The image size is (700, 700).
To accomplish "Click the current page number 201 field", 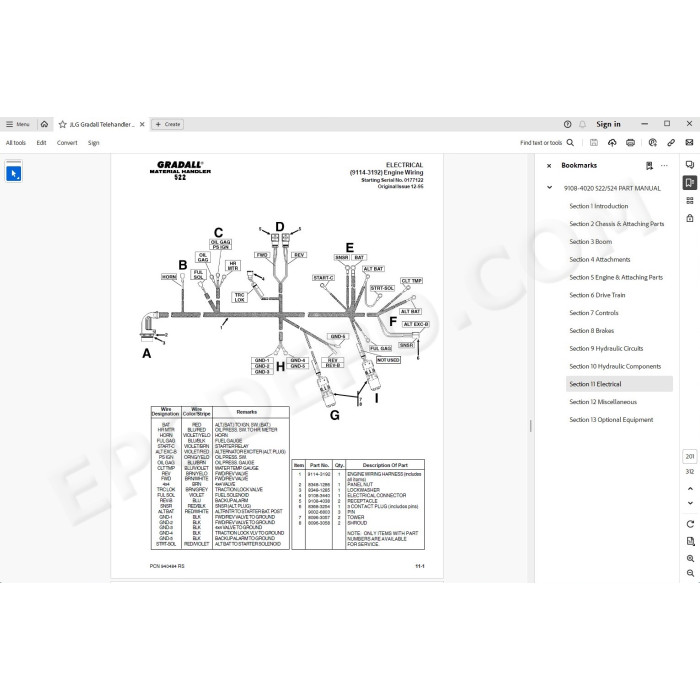I will tap(690, 456).
